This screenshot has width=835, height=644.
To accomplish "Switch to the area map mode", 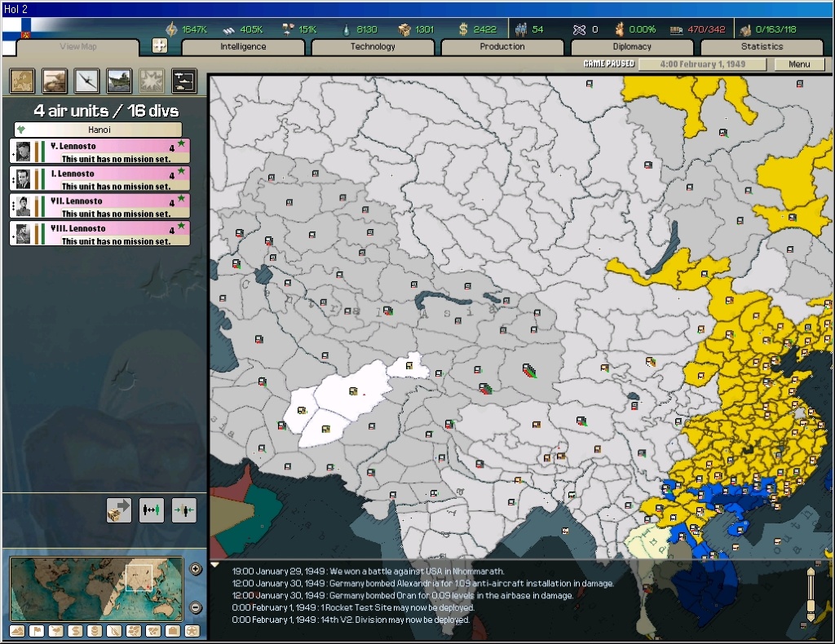I will (153, 631).
